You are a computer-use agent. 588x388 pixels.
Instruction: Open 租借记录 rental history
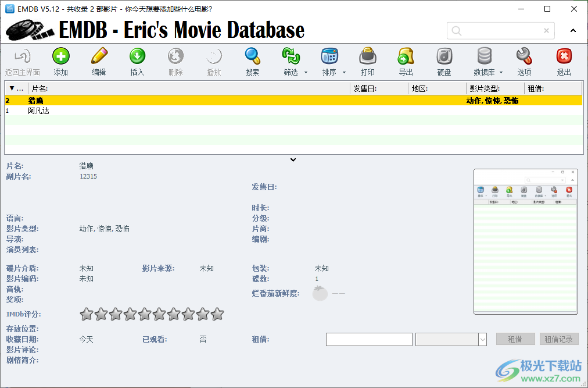[559, 339]
